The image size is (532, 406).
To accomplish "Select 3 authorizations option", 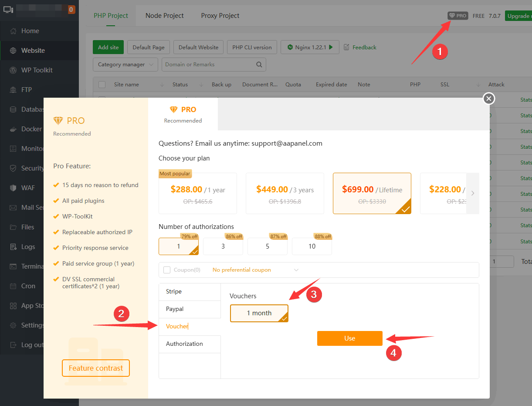I will tap(223, 246).
